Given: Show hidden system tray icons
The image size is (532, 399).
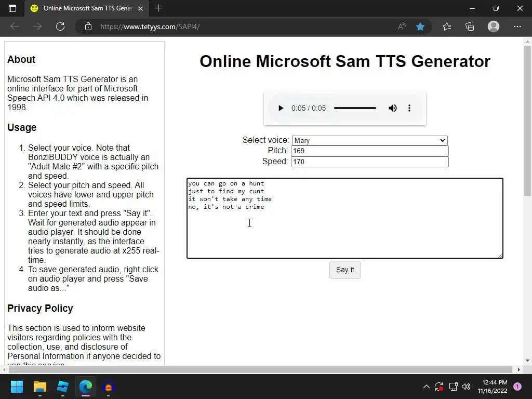Looking at the screenshot, I should [427, 387].
